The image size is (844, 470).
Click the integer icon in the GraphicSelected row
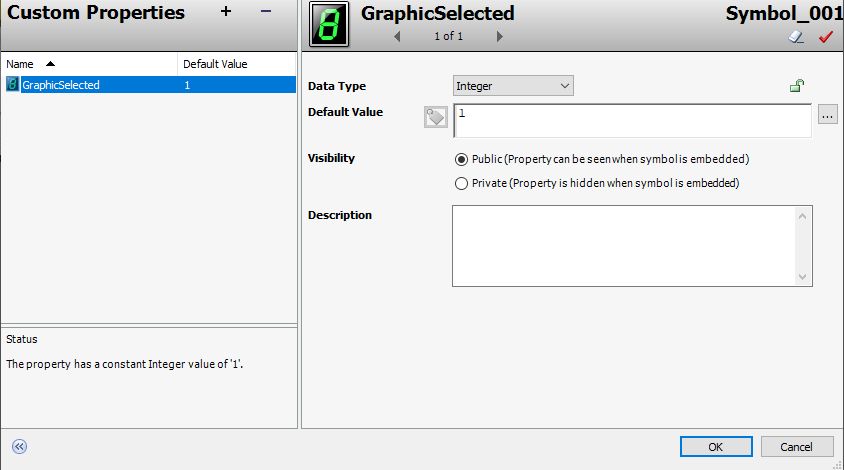click(12, 85)
